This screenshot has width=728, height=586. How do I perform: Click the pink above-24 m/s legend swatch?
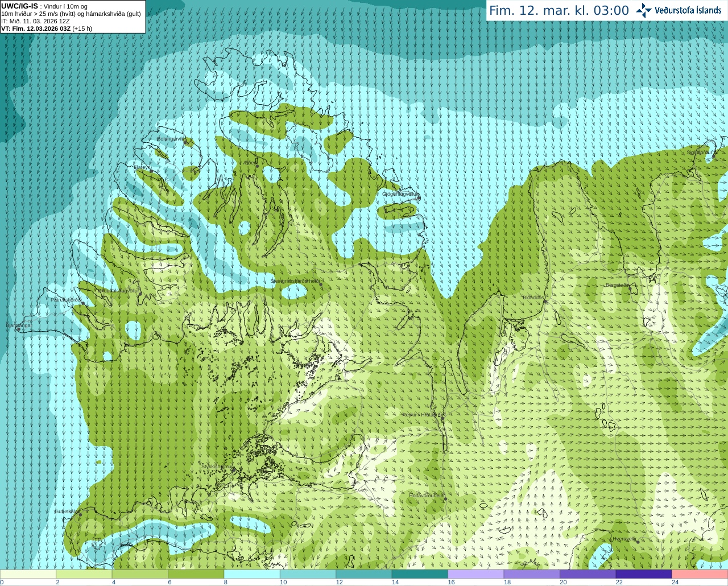pyautogui.click(x=700, y=574)
